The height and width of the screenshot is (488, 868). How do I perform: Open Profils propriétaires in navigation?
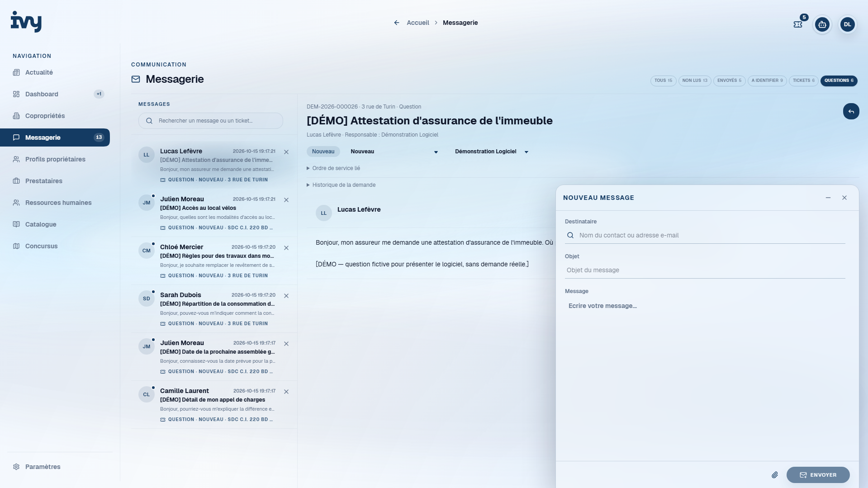(55, 159)
